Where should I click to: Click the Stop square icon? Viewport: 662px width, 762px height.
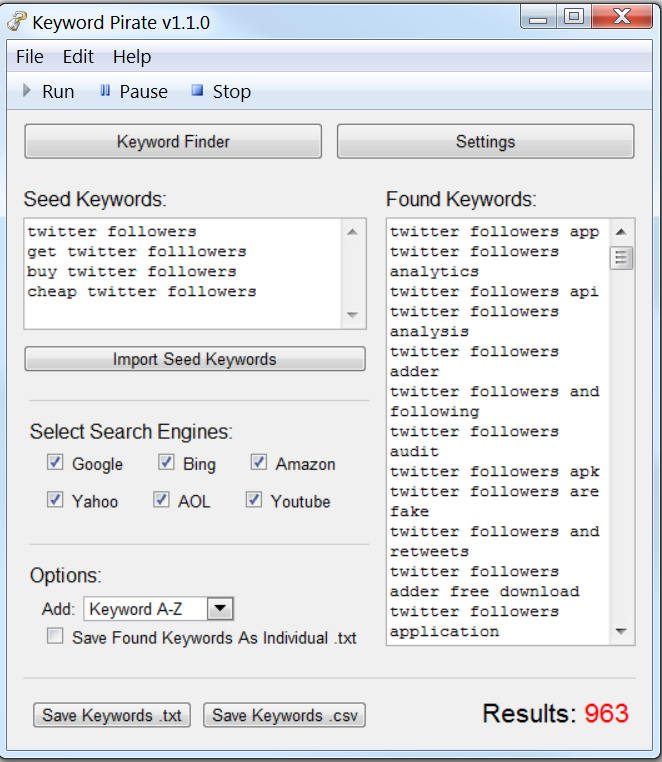coord(197,90)
